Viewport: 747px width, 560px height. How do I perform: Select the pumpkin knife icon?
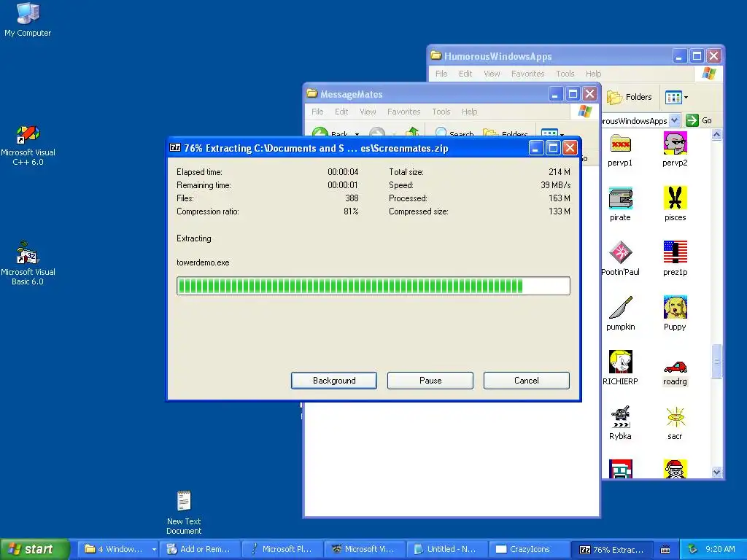(x=620, y=314)
